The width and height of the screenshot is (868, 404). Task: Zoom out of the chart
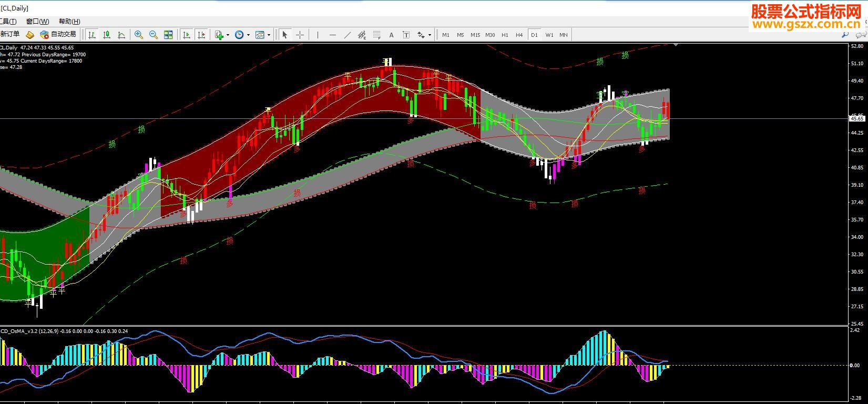(x=154, y=35)
